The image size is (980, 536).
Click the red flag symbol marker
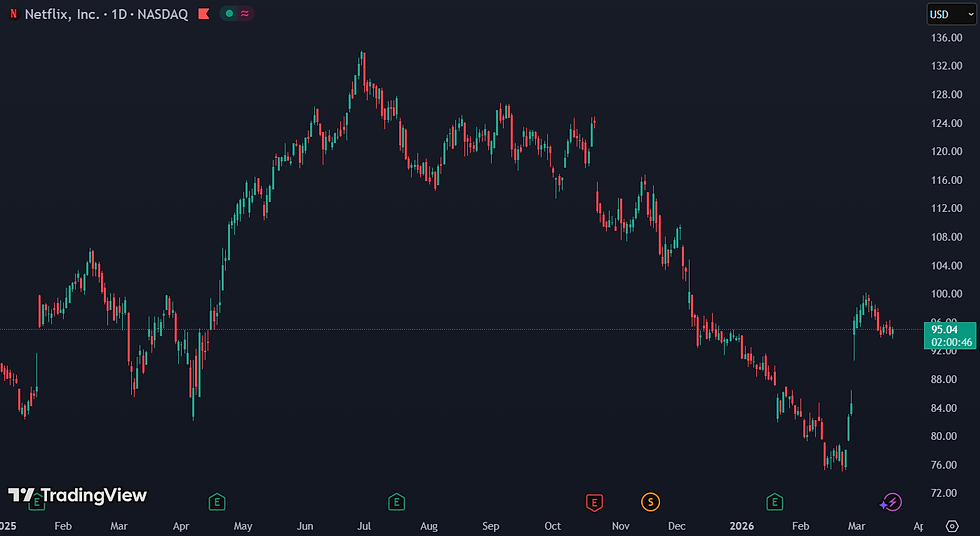point(204,14)
